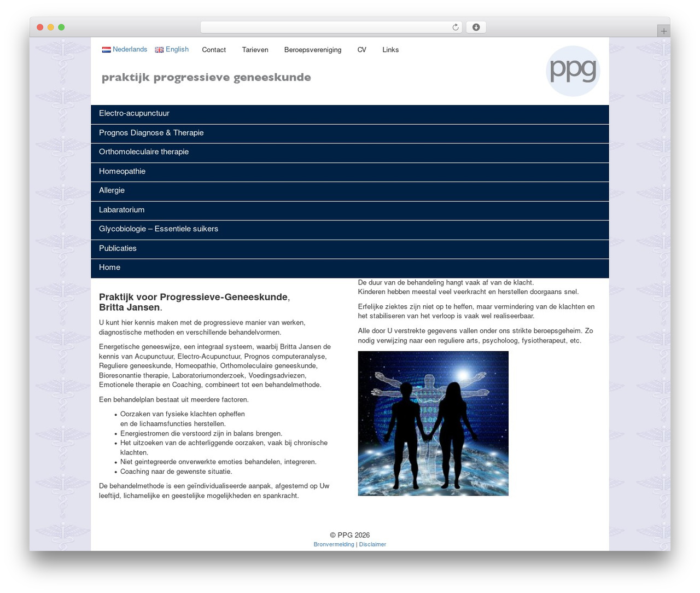
Task: Click the yellow minimize window button
Action: (x=50, y=27)
